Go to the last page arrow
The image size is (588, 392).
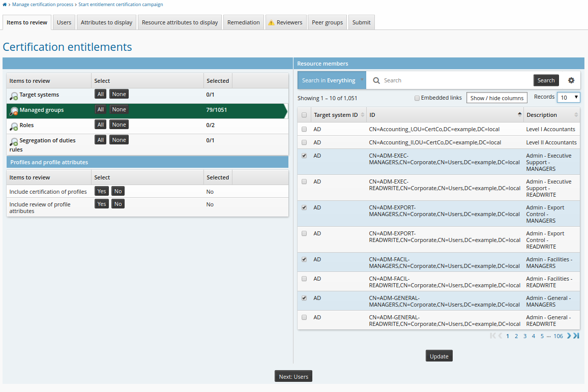(576, 336)
